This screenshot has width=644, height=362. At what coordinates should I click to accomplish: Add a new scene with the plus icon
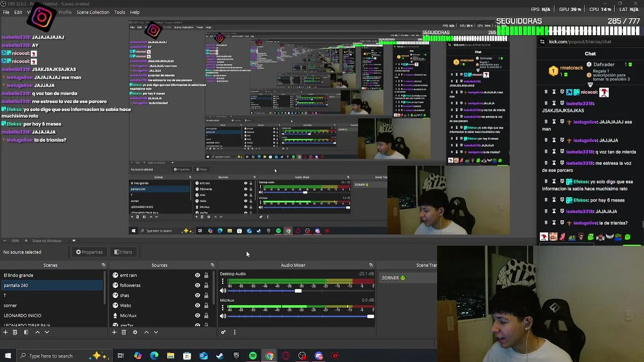pos(5,332)
